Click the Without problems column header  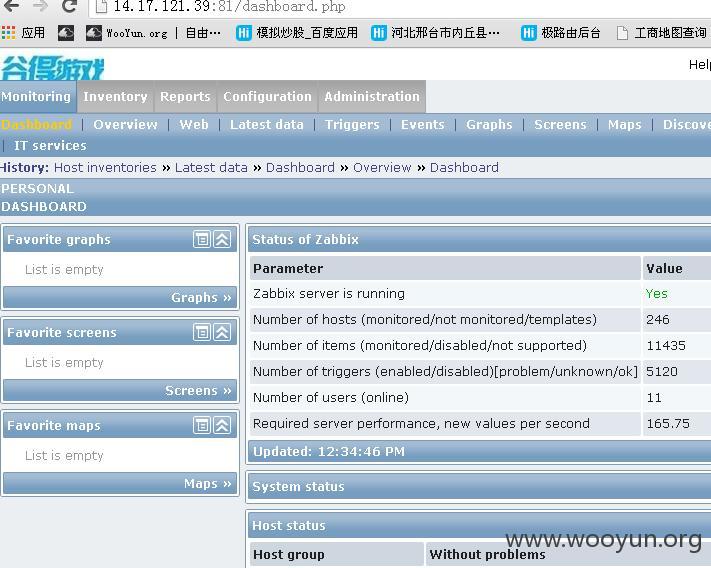569,554
